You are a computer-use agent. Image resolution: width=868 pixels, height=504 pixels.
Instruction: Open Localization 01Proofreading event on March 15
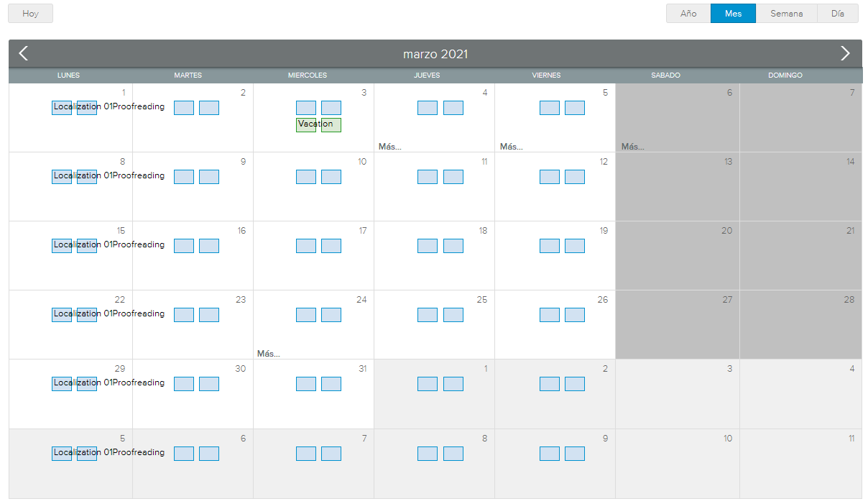click(x=108, y=245)
